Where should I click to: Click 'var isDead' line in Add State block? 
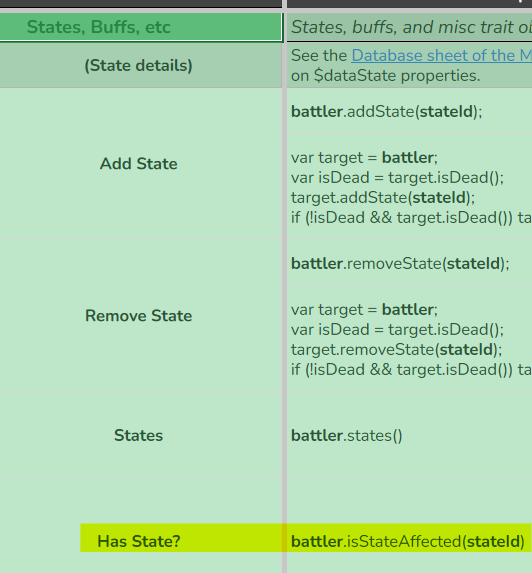click(x=397, y=178)
